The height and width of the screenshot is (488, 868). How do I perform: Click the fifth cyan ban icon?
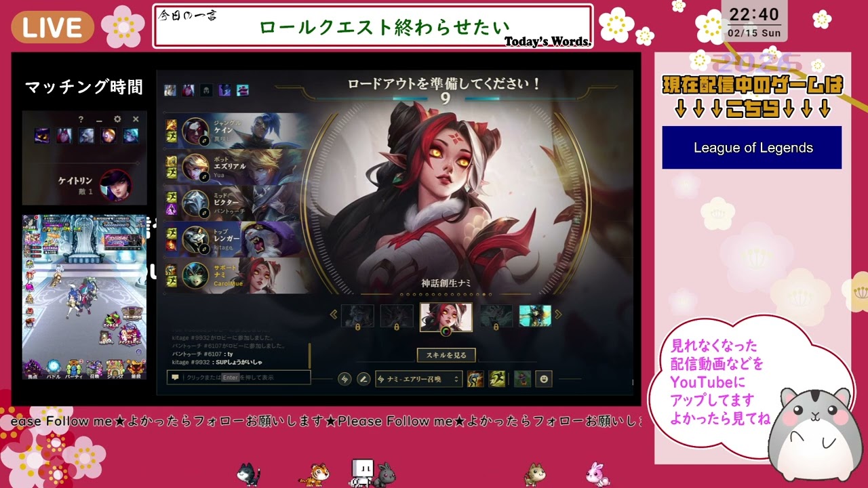(242, 90)
